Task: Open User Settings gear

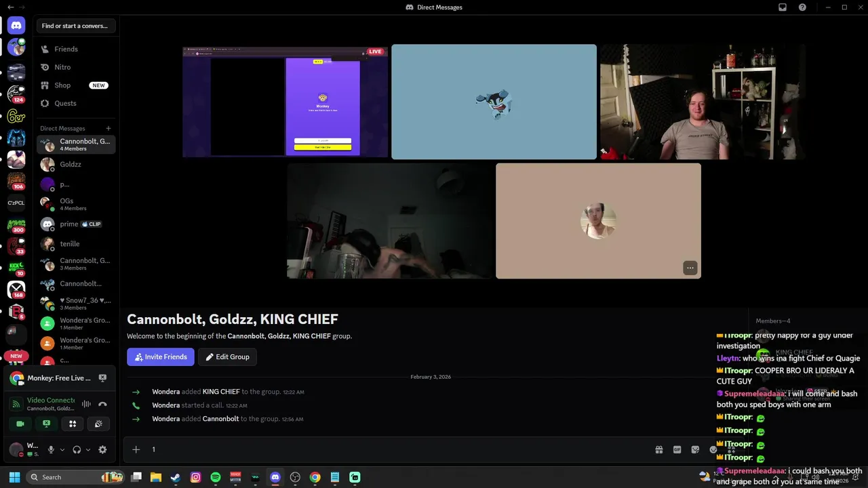Action: click(102, 449)
